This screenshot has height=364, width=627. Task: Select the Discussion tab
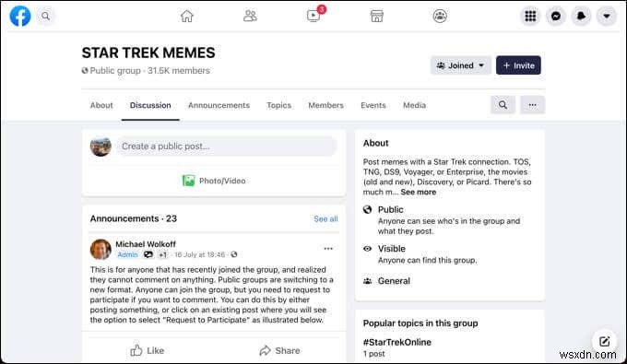150,105
